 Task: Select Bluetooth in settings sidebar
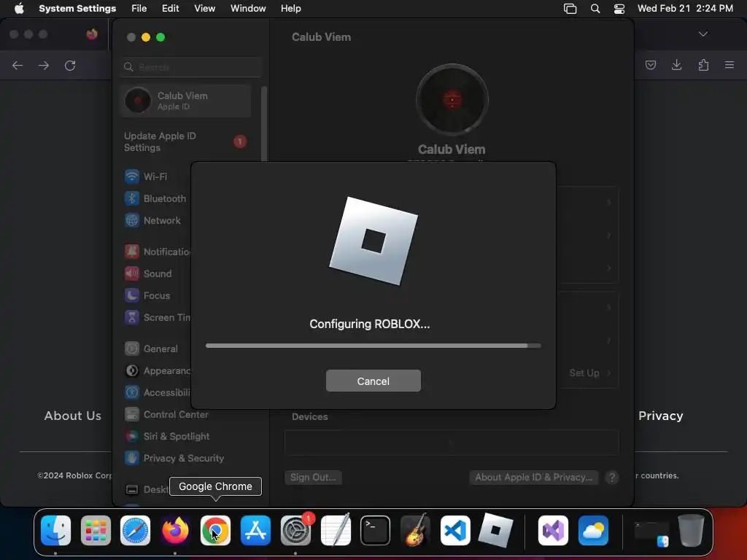(155, 198)
